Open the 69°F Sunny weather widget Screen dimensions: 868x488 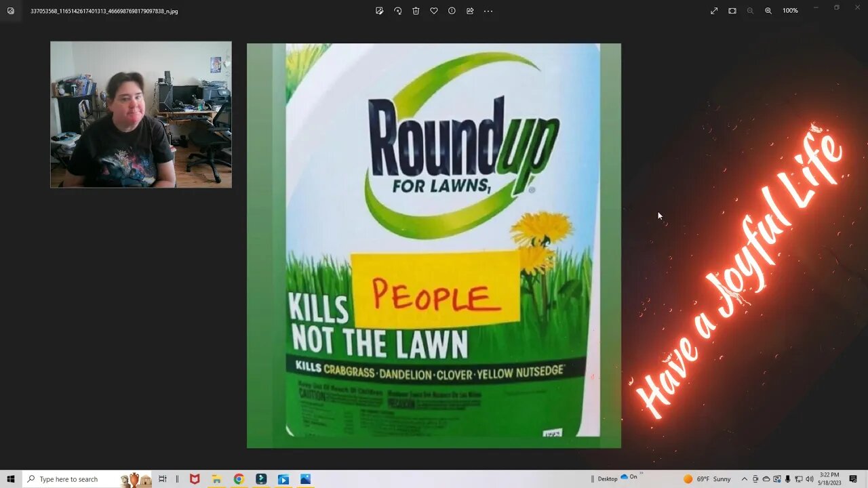pos(707,479)
